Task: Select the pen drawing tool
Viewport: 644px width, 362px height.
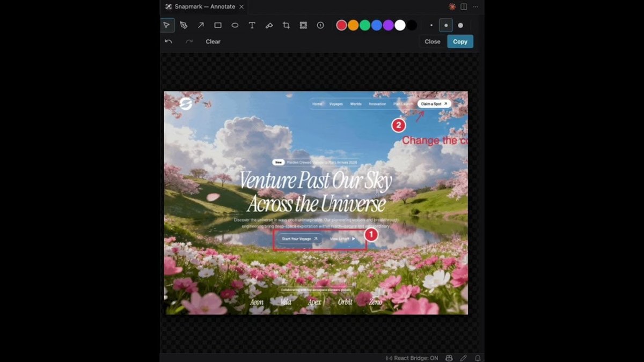Action: click(x=184, y=25)
